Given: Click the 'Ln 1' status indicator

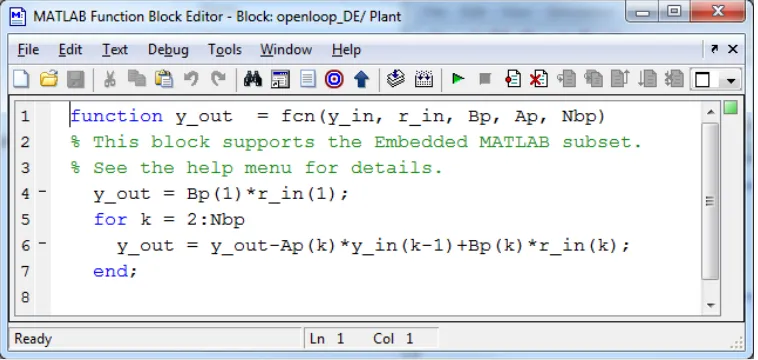Looking at the screenshot, I should [327, 339].
